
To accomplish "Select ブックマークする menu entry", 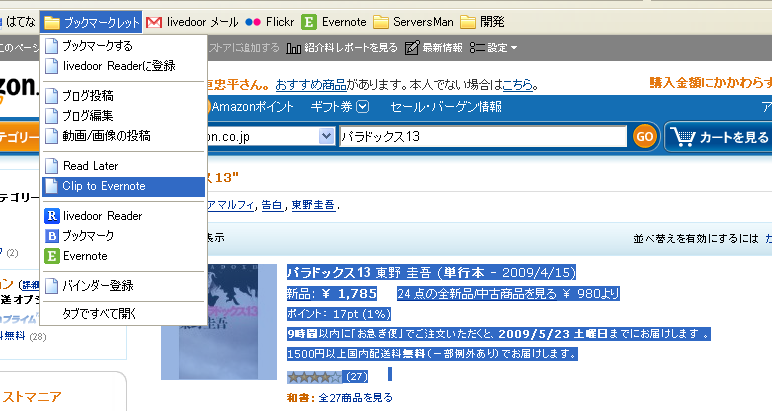I will pyautogui.click(x=123, y=46).
